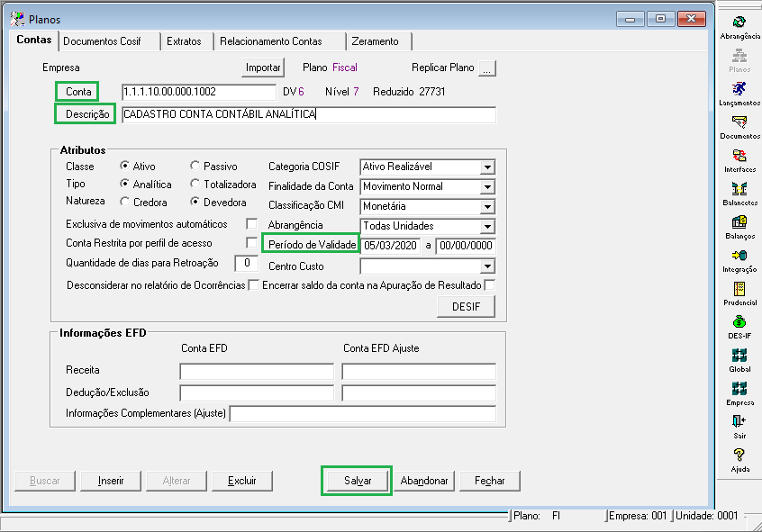The width and height of the screenshot is (762, 532).
Task: Click the validity end date field
Action: pyautogui.click(x=466, y=246)
